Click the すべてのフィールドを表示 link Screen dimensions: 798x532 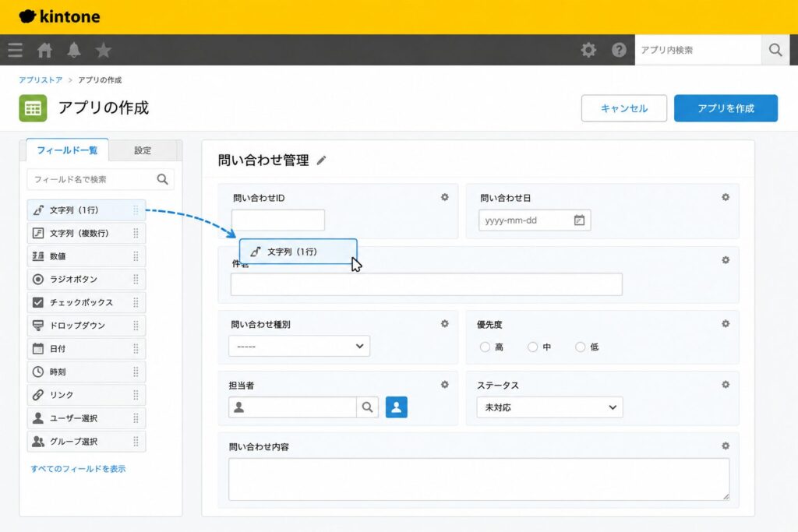(x=78, y=469)
